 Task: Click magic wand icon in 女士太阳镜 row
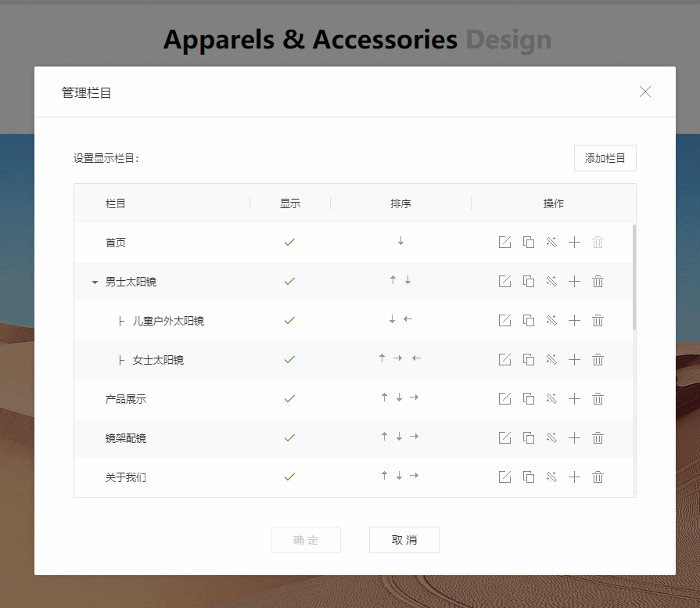pos(551,360)
